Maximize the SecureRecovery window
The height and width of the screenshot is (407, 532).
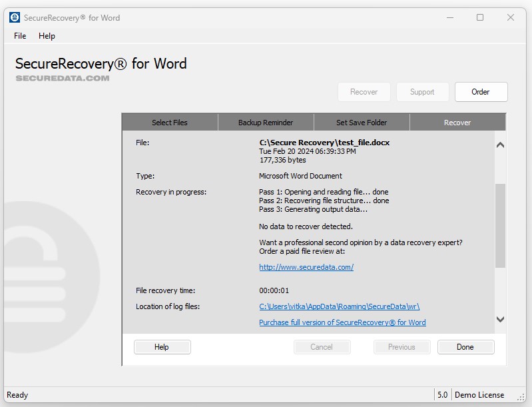480,17
